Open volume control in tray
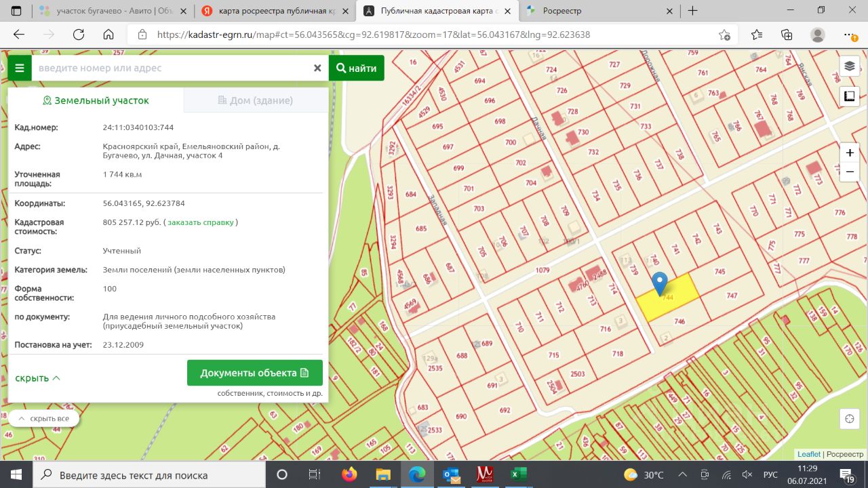 pos(748,474)
